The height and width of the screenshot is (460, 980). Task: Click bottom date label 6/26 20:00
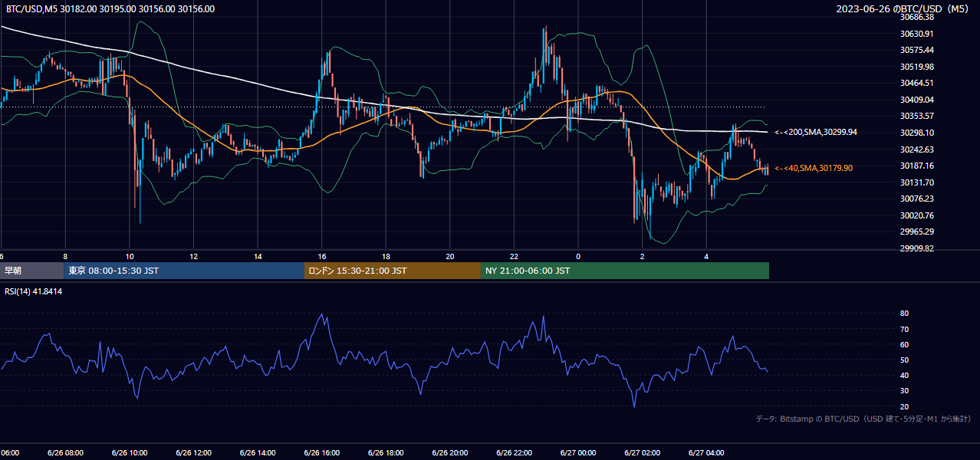[x=450, y=453]
